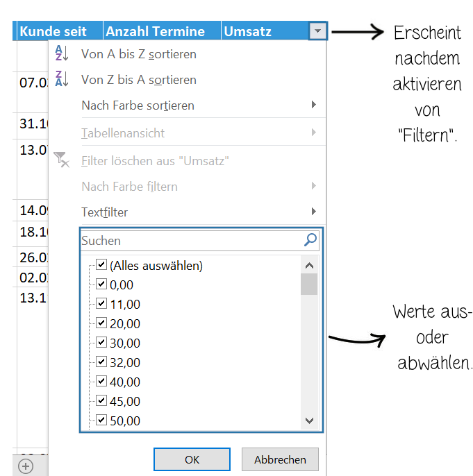Click the scroll down arrow in list
Screen dimensions: 473x476
(x=309, y=420)
